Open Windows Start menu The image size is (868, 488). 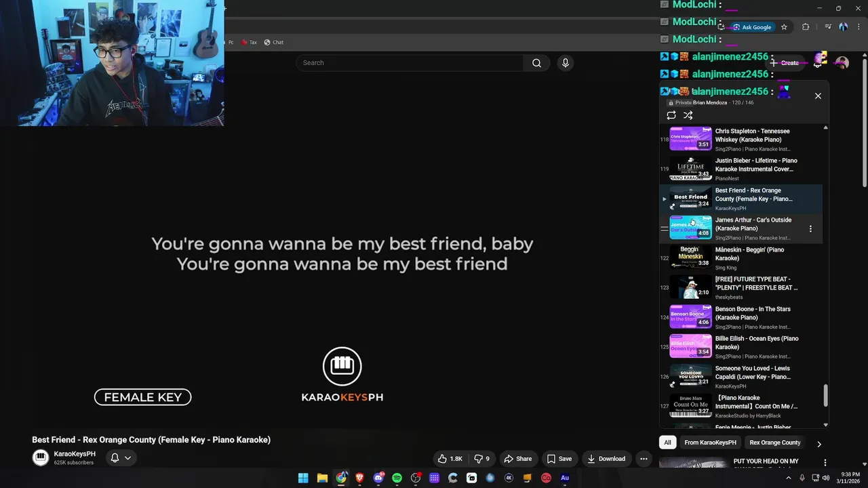tap(303, 478)
